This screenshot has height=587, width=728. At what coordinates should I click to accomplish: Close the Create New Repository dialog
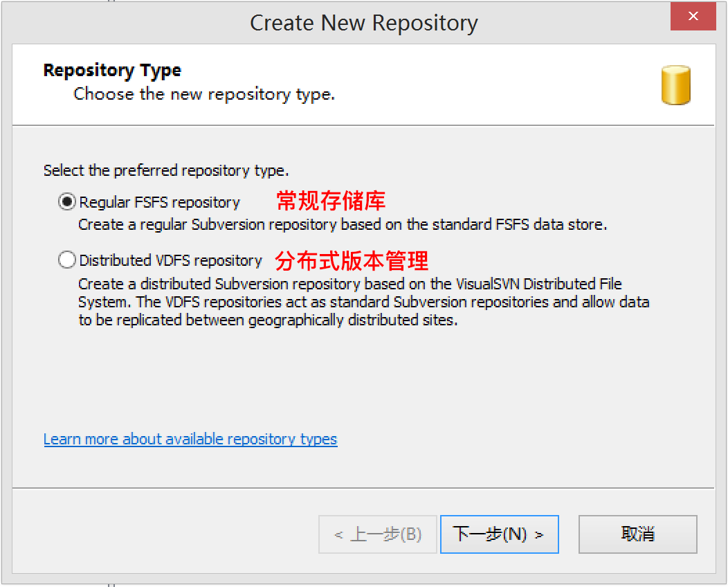693,17
